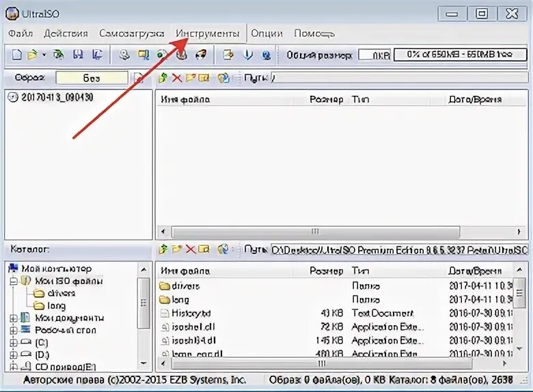Viewport: 533px width, 392px height.
Task: Click the local Путь field with the D:\Desktop path
Action: click(x=399, y=250)
